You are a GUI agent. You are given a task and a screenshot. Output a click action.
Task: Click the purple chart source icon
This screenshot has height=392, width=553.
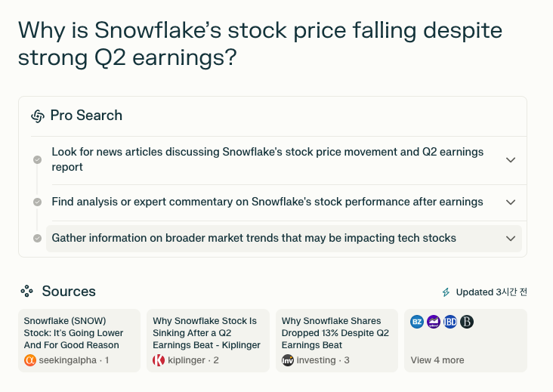pos(434,322)
